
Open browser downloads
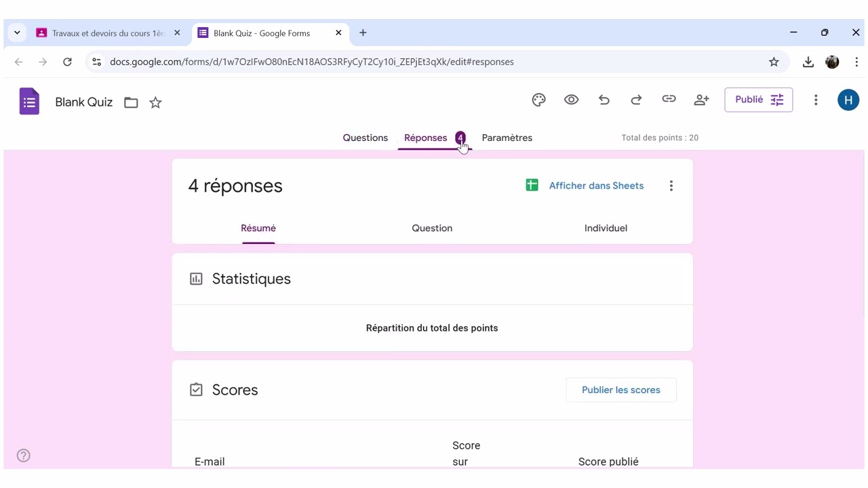(808, 62)
